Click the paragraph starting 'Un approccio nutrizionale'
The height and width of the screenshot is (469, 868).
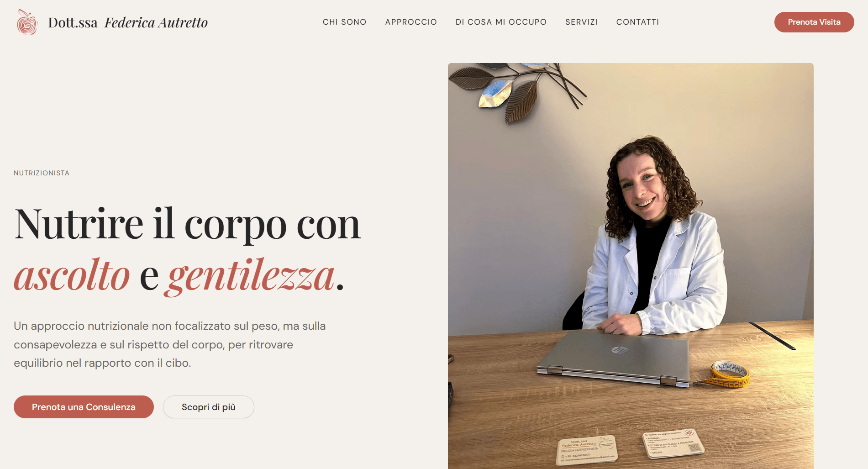(x=170, y=344)
